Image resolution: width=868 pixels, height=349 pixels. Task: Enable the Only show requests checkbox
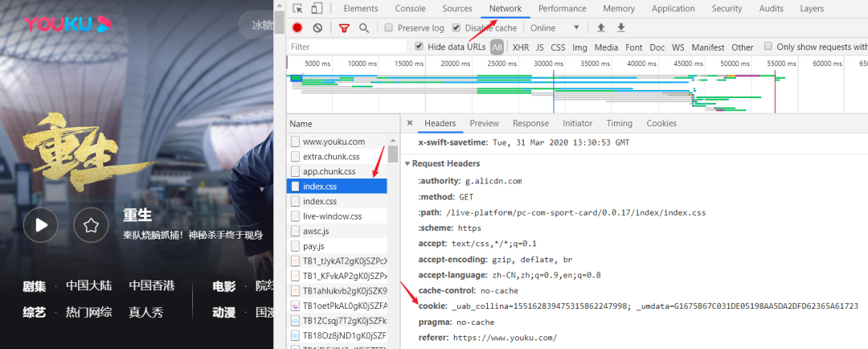point(768,47)
